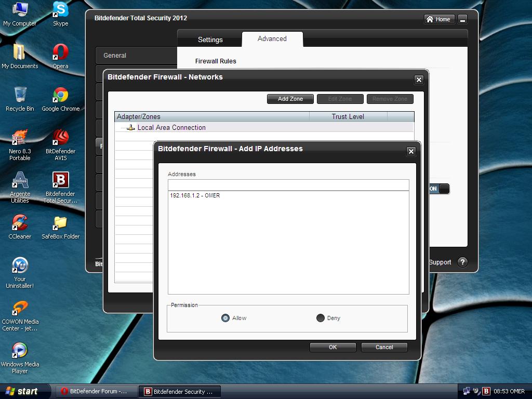The image size is (532, 399).
Task: Select the 192.168.1.2 - OMER address entry
Action: click(195, 195)
